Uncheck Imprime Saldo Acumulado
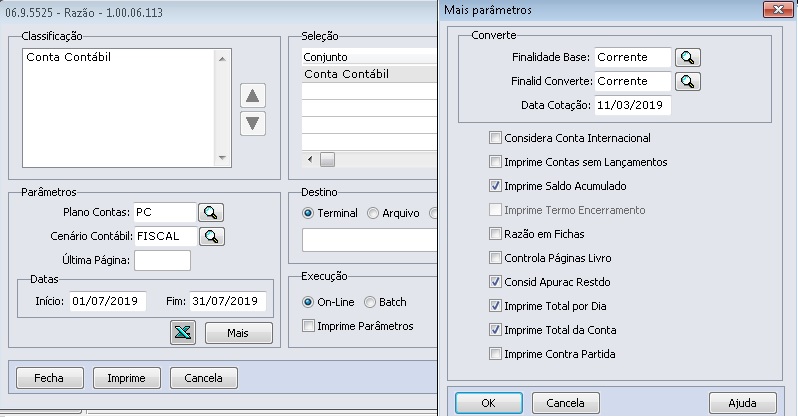Viewport: 798px width, 417px height. click(x=495, y=186)
